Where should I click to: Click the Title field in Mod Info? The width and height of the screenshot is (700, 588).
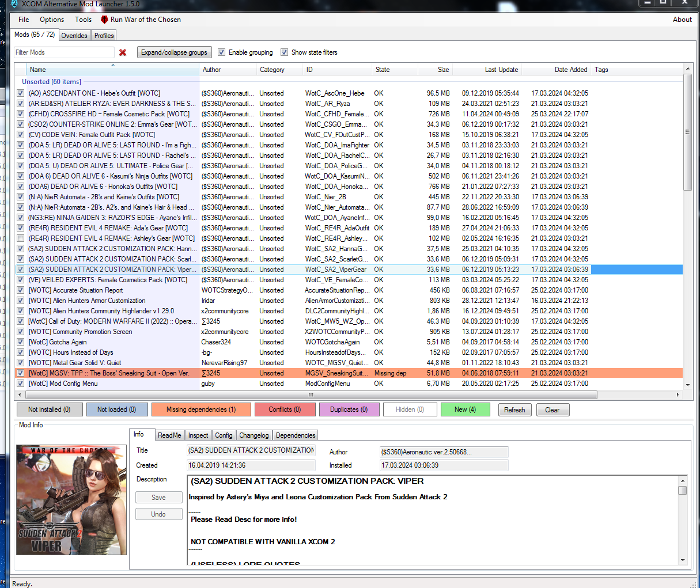(251, 450)
